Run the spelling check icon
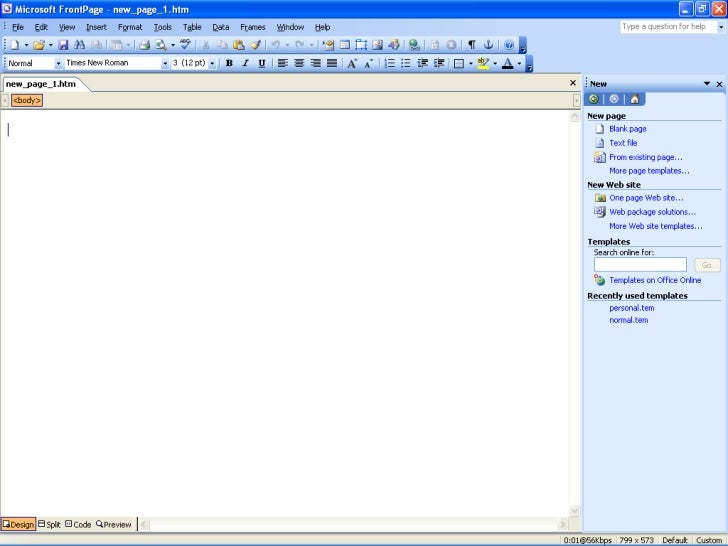Screen dimensions: 728x546 (185, 45)
